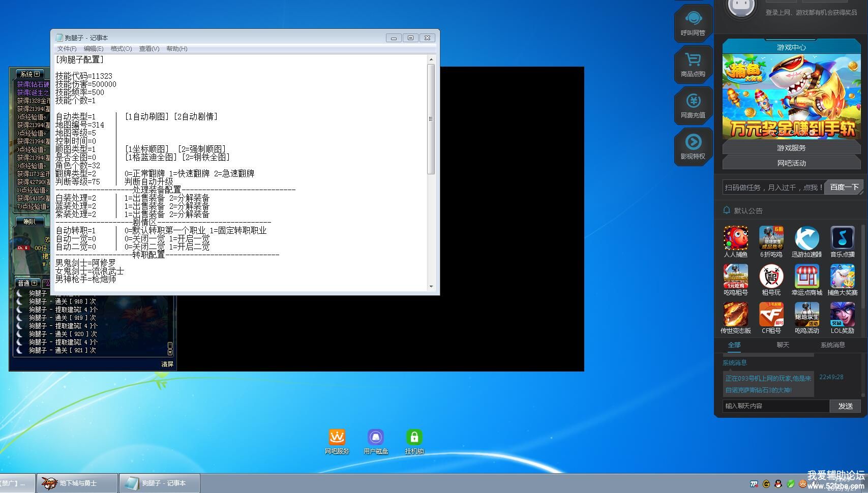Click the 网费充值 recharge icon

pyautogui.click(x=693, y=105)
